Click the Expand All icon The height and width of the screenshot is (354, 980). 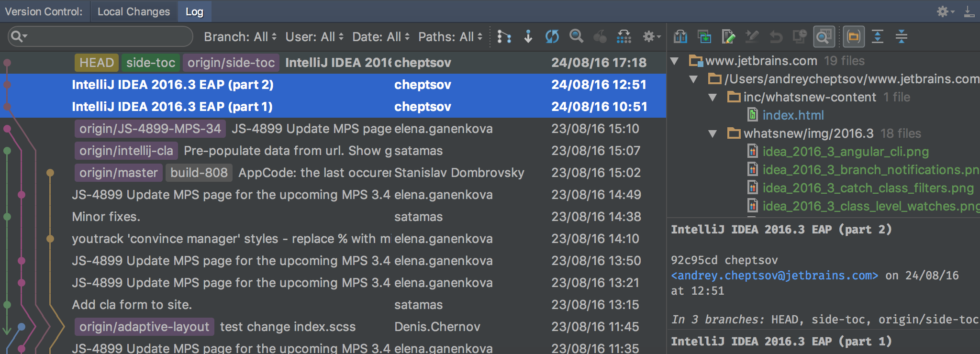click(878, 37)
